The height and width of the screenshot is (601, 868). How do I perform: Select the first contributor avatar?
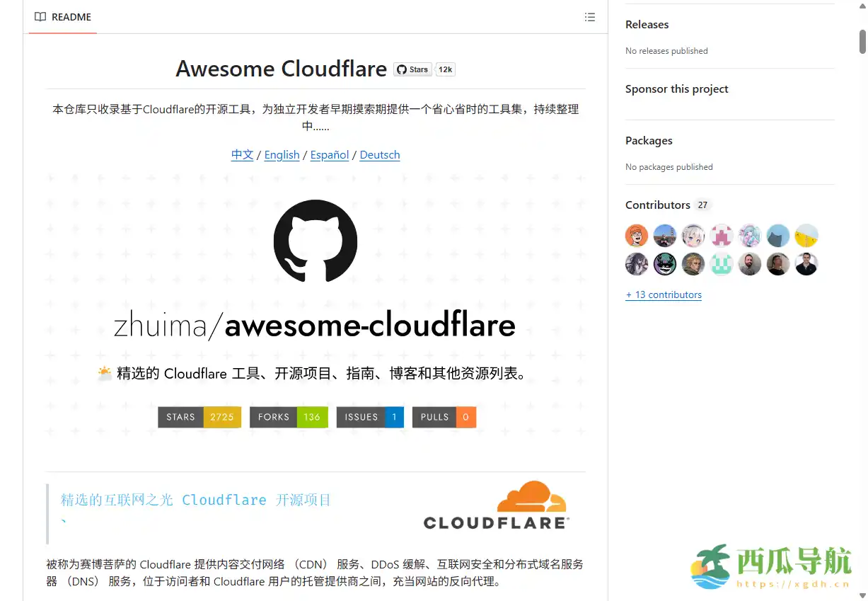click(x=636, y=235)
